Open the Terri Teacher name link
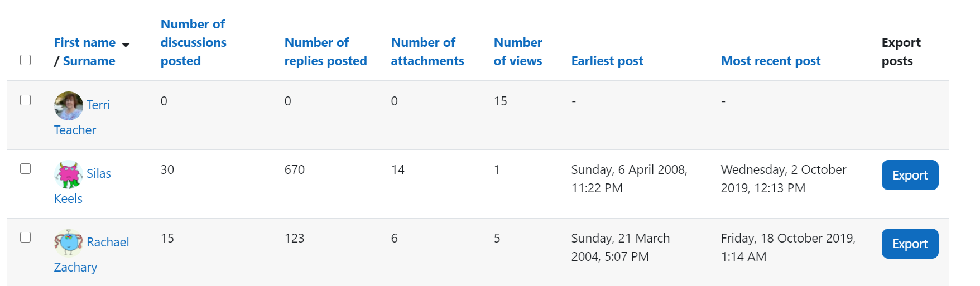This screenshot has width=980, height=286. 82,117
